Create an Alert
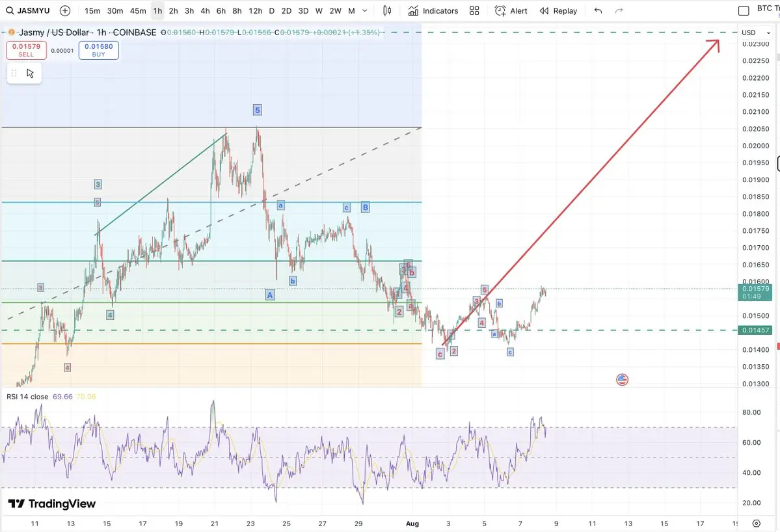The width and height of the screenshot is (780, 532). (x=511, y=10)
